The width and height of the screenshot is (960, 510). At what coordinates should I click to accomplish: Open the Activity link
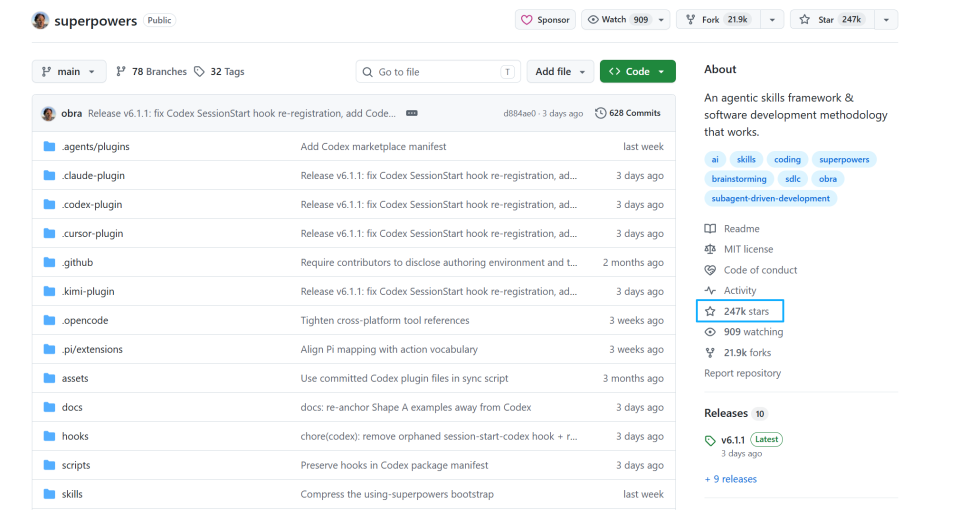(x=730, y=291)
